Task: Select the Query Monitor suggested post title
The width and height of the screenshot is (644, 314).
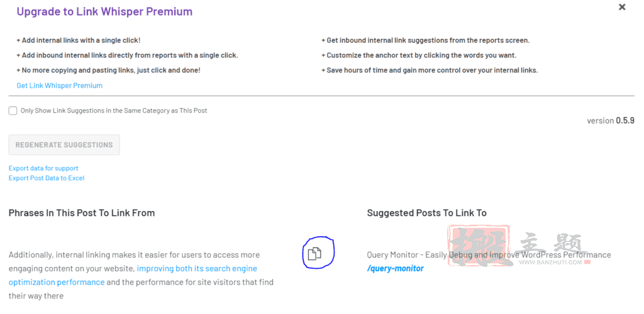Action: pyautogui.click(x=489, y=255)
